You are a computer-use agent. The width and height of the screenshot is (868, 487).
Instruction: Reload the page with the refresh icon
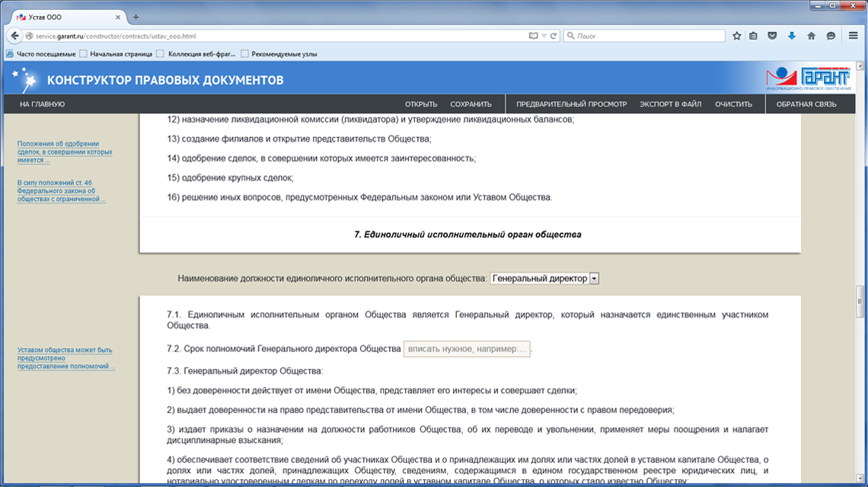pyautogui.click(x=553, y=36)
